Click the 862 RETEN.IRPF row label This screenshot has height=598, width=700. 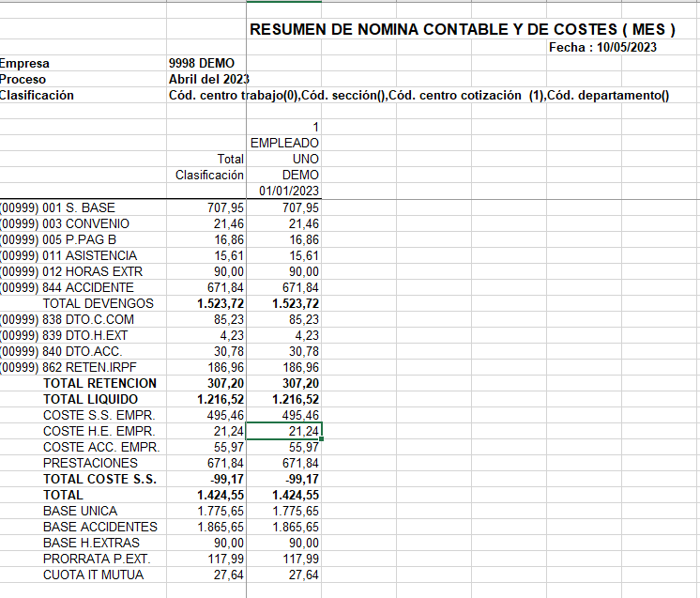(x=83, y=367)
